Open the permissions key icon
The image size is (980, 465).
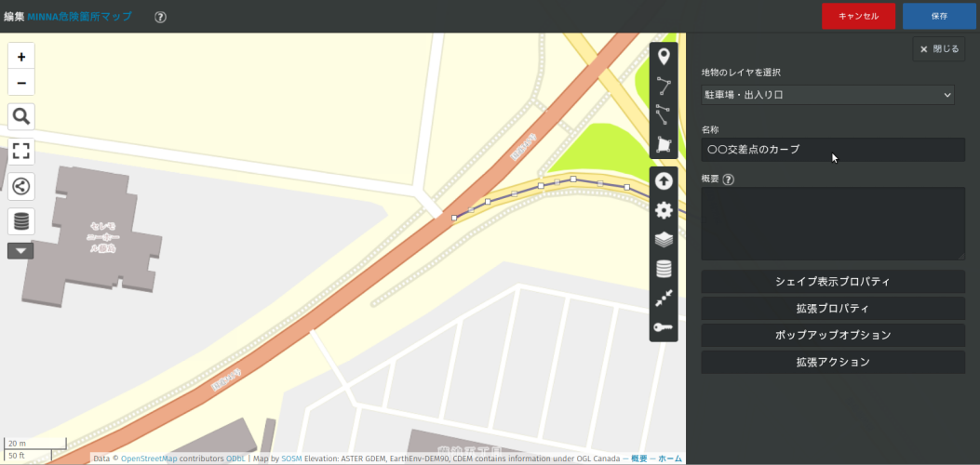click(664, 326)
